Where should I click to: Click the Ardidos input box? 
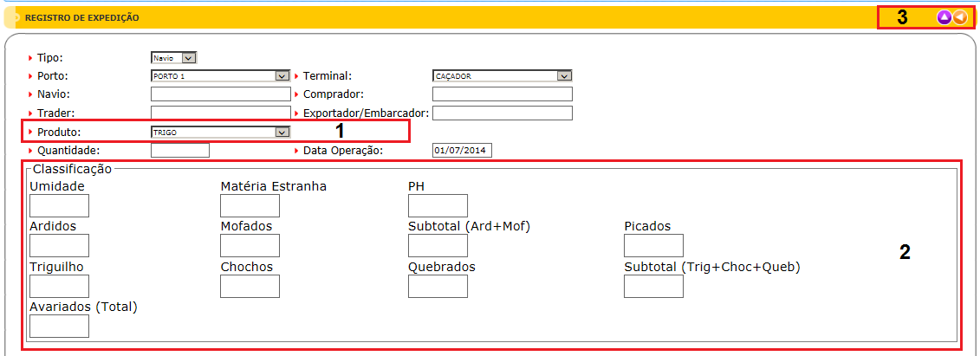(59, 245)
